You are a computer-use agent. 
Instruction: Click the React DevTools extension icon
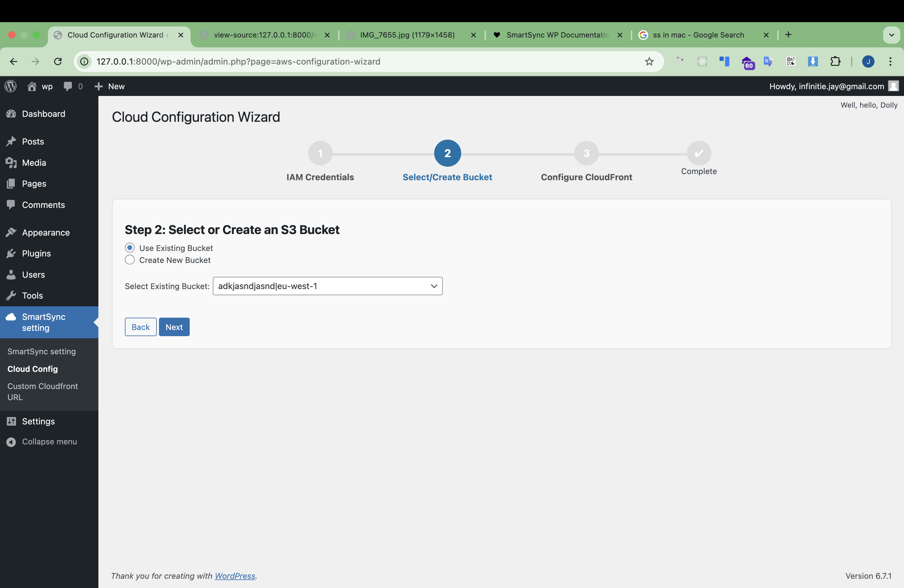pos(702,62)
